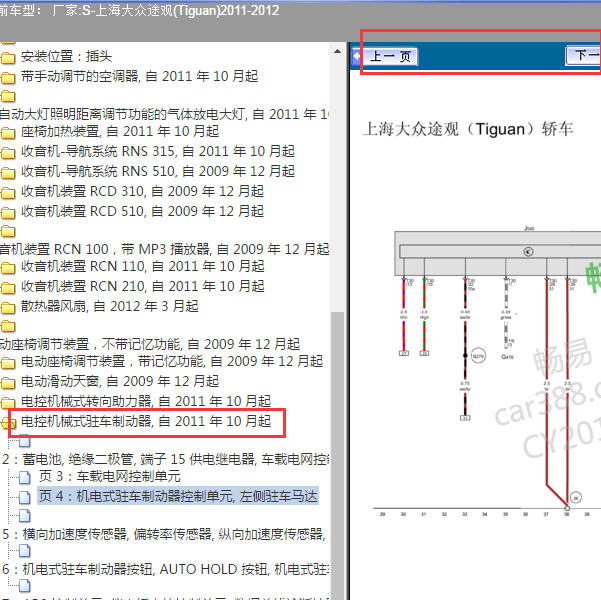Click page icon for 页 3 车载电网控制单元
Viewport: 601px width, 600px height.
[x=25, y=478]
